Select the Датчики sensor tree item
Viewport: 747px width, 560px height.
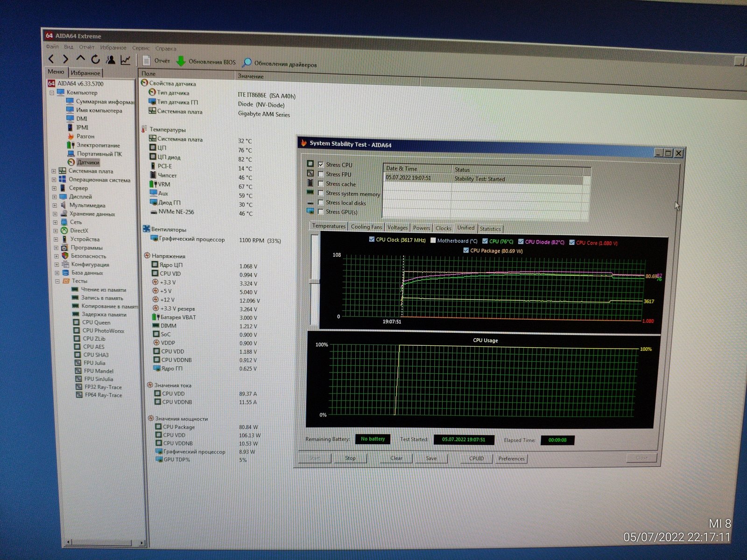(x=84, y=162)
